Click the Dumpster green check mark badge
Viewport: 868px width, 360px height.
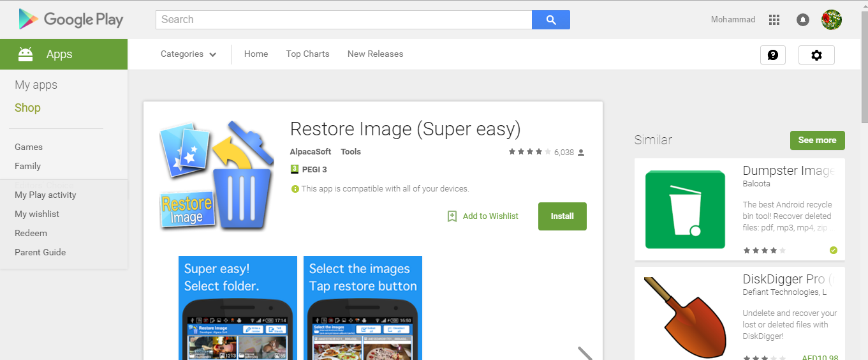click(x=834, y=250)
